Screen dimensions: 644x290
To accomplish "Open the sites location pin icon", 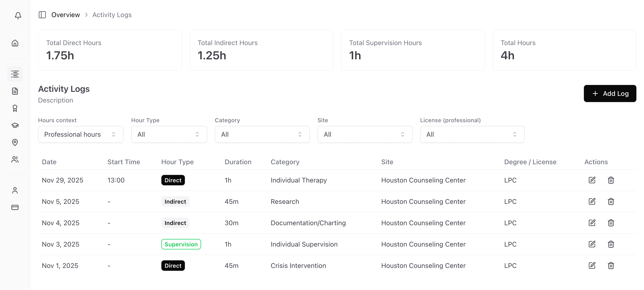I will click(15, 142).
